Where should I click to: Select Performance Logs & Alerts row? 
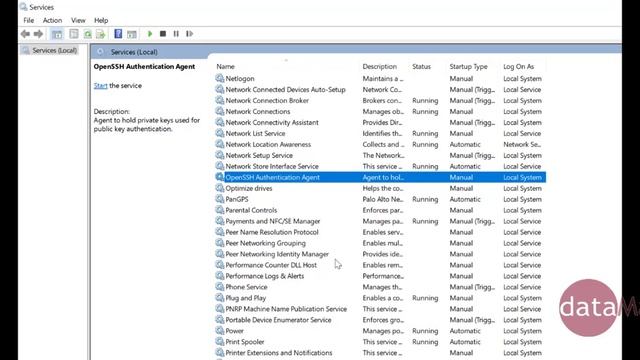coord(380,276)
